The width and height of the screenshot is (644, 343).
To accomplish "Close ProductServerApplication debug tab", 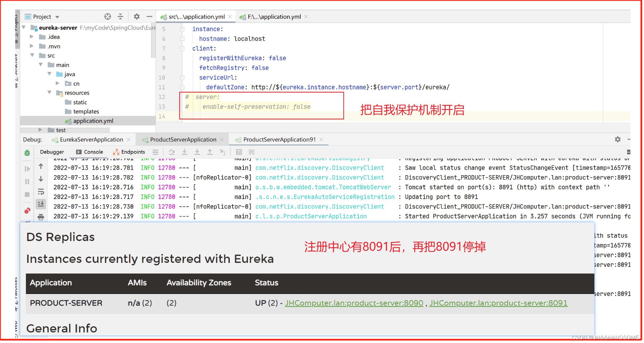I will tap(222, 140).
